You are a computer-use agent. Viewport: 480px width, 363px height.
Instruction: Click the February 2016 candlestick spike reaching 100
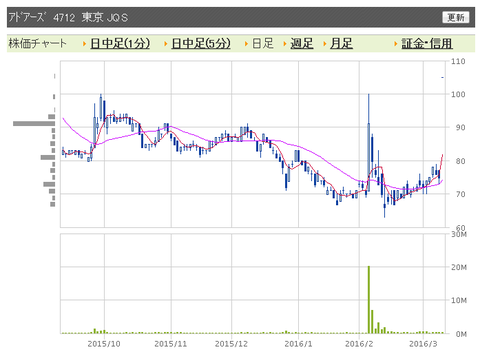[369, 143]
